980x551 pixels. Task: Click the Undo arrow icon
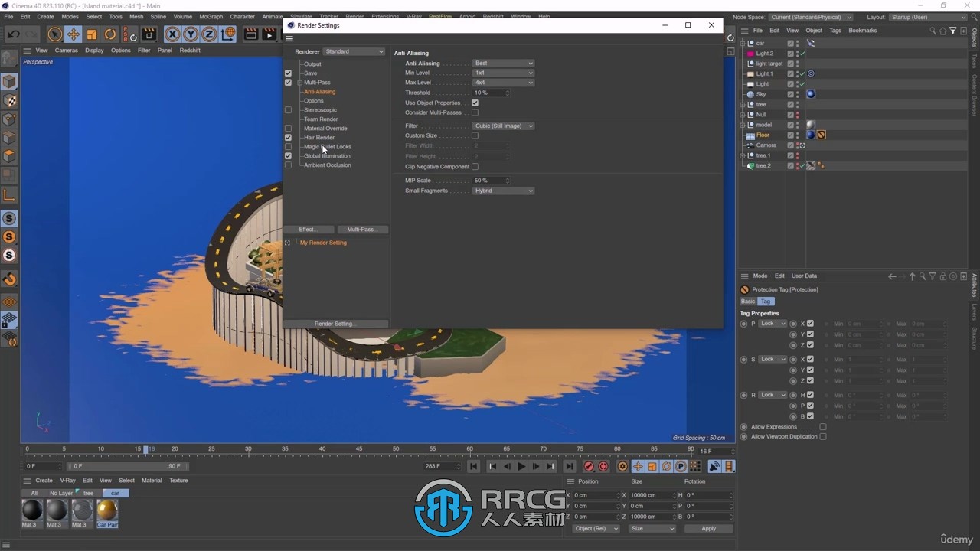click(13, 34)
